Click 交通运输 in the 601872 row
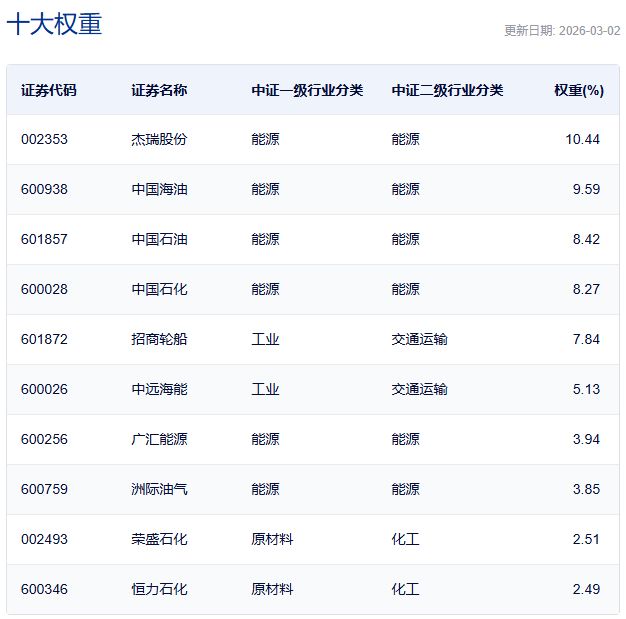The height and width of the screenshot is (619, 626). pos(419,340)
